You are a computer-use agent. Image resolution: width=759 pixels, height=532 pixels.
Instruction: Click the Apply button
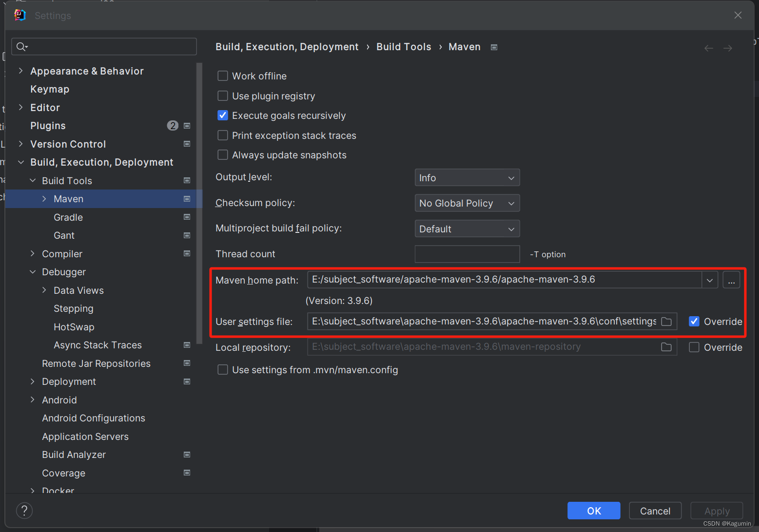coord(716,511)
